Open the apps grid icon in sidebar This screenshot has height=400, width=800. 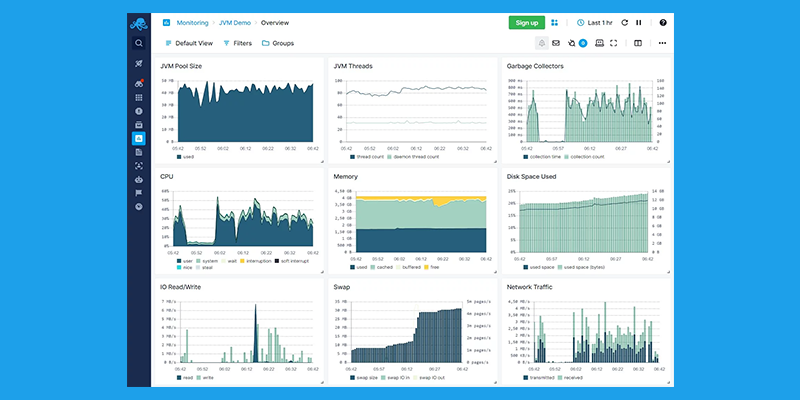tap(139, 97)
